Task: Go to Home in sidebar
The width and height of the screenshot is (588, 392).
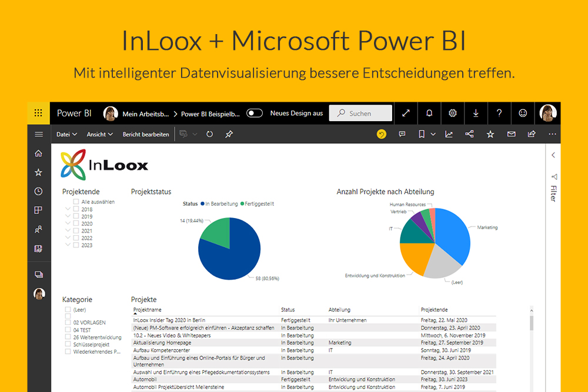Action: tap(38, 153)
